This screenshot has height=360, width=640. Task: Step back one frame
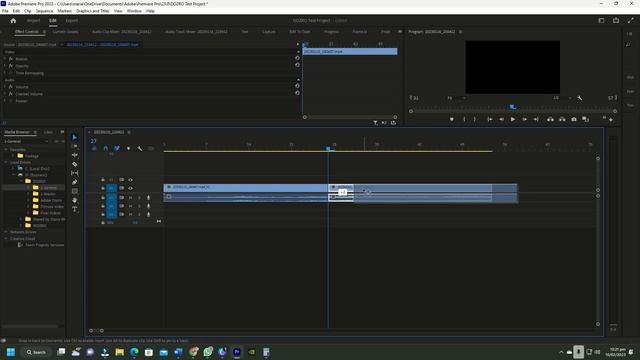pos(501,119)
